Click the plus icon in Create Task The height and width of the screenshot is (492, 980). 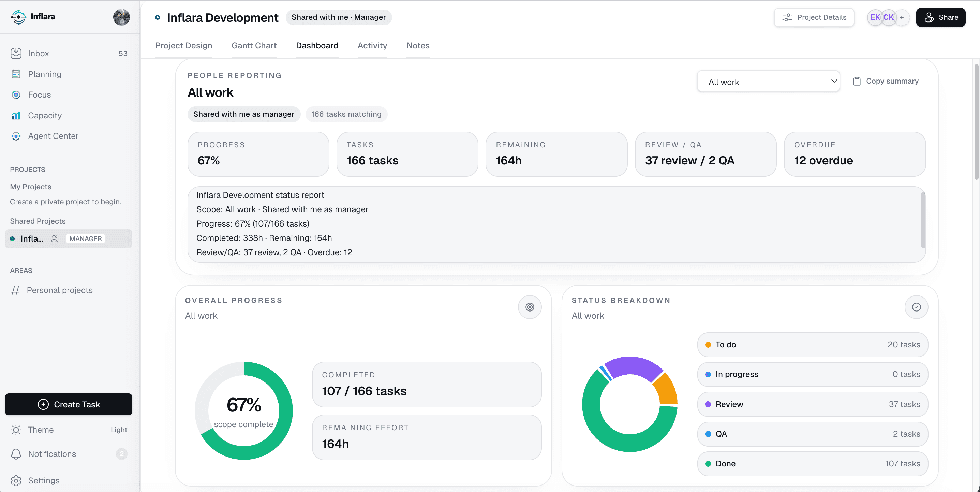(x=43, y=404)
